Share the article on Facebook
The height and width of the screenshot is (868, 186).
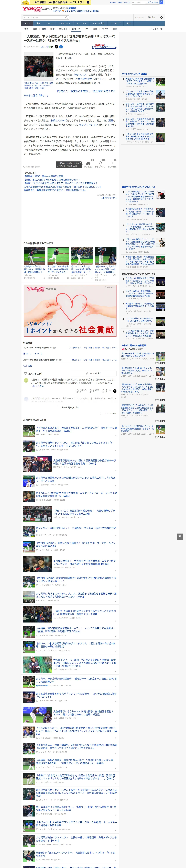[61, 47]
